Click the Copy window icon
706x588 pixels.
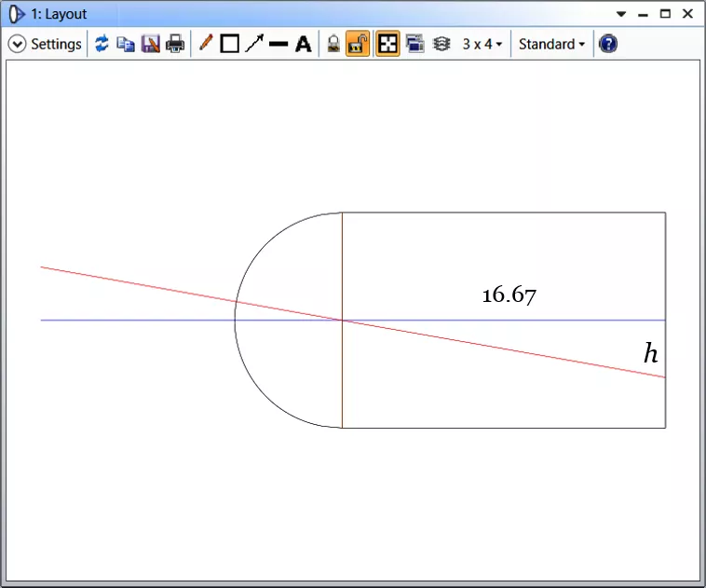coord(126,44)
